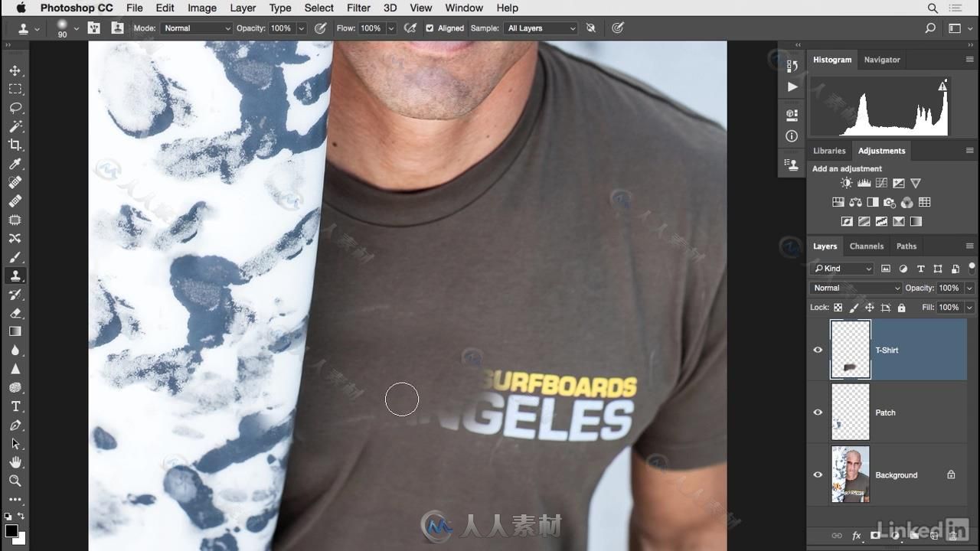
Task: Toggle ignore adjustment layers when cloning
Action: point(590,28)
